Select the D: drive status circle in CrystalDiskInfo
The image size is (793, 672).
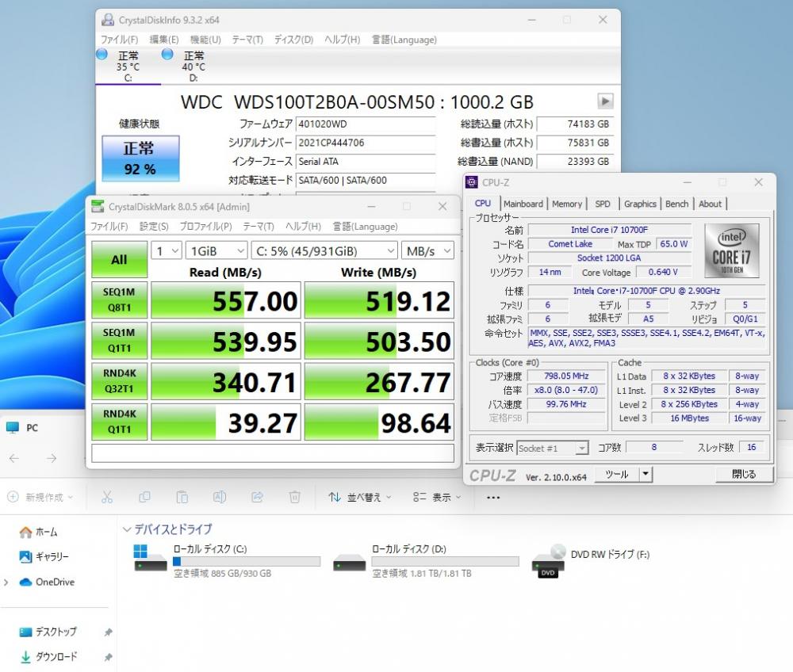pyautogui.click(x=167, y=54)
